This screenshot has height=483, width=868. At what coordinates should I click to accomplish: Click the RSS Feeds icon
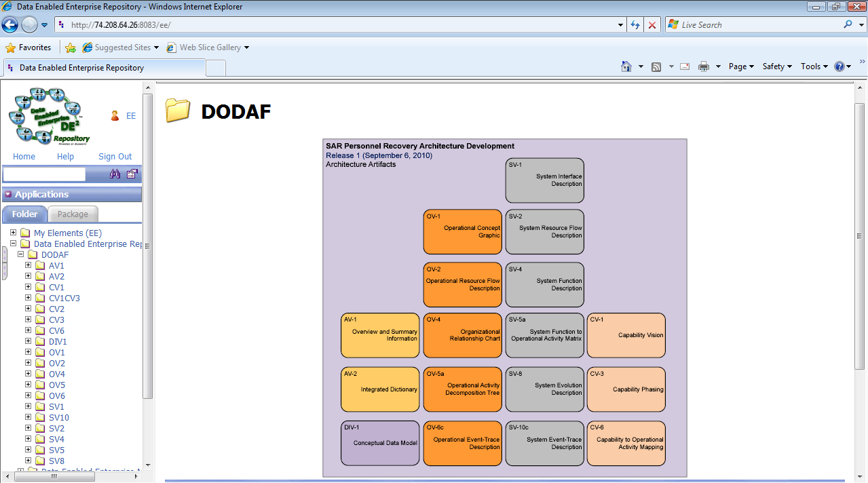656,66
